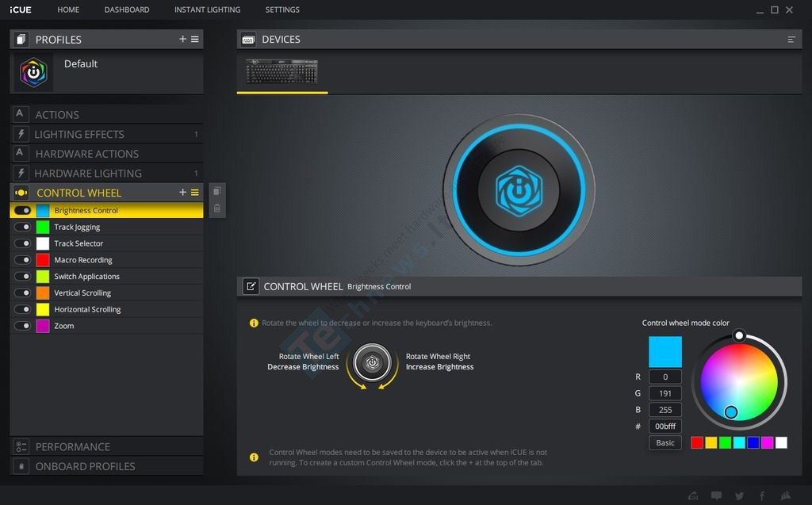Click the Control Wheel section dial icon
The height and width of the screenshot is (505, 812).
pyautogui.click(x=21, y=193)
